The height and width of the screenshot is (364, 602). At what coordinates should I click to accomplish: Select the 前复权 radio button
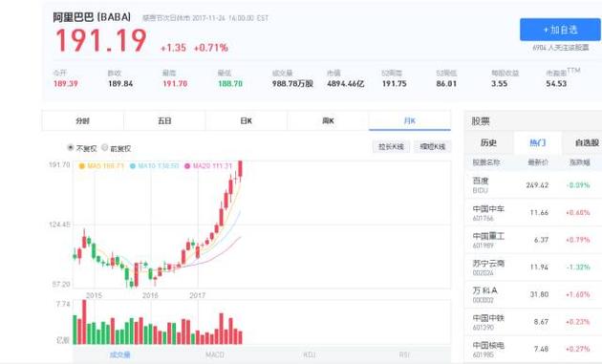tap(104, 147)
